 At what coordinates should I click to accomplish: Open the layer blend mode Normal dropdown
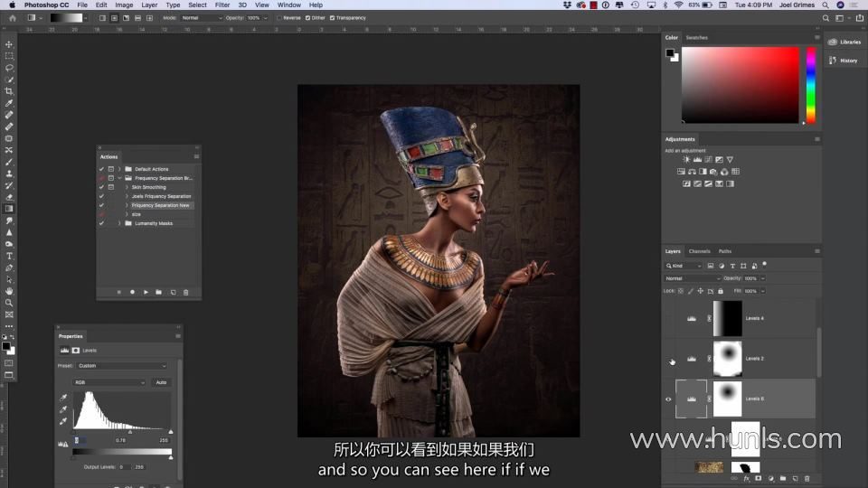click(x=693, y=278)
